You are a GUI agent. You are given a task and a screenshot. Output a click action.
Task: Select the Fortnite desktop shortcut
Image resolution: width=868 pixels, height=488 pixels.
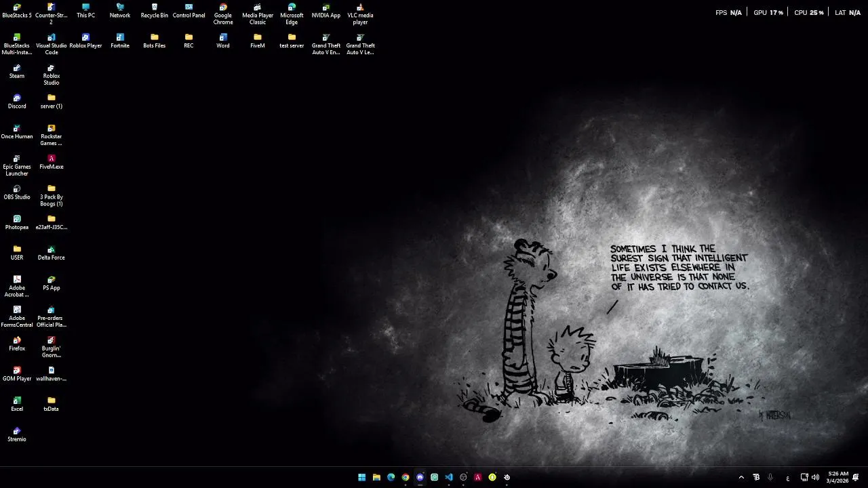(x=120, y=41)
